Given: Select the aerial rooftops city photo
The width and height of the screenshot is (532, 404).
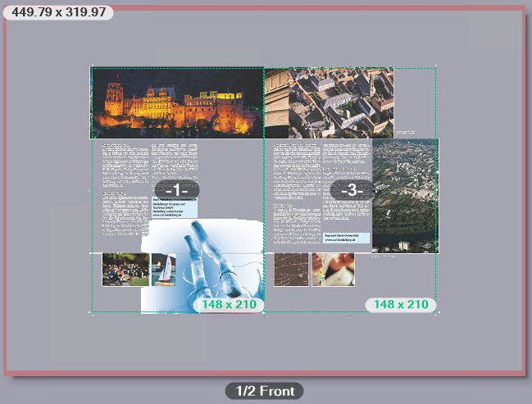Looking at the screenshot, I should tap(330, 102).
